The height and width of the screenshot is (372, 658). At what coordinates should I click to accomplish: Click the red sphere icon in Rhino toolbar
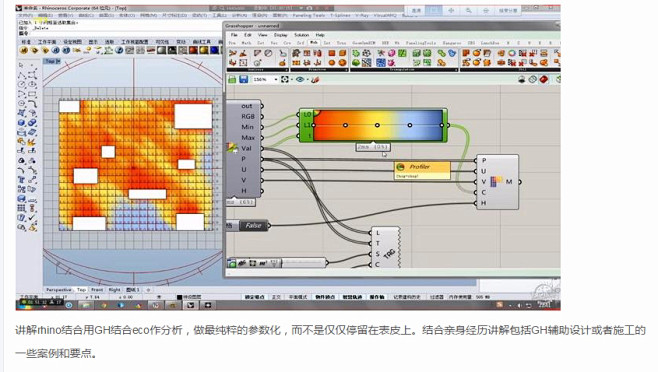coord(193,50)
